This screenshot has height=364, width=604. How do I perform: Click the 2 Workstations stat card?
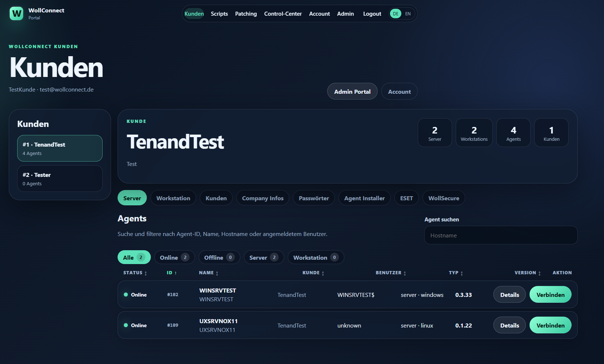474,133
